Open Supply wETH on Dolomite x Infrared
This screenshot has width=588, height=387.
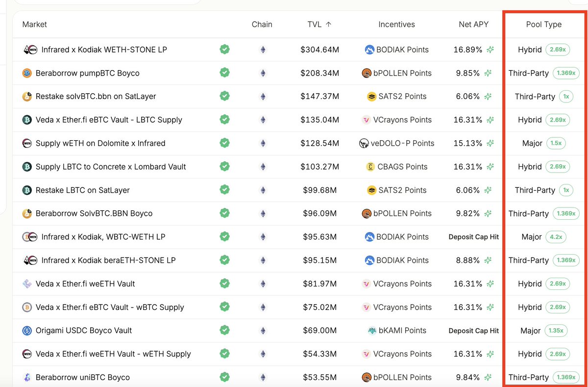coord(100,143)
